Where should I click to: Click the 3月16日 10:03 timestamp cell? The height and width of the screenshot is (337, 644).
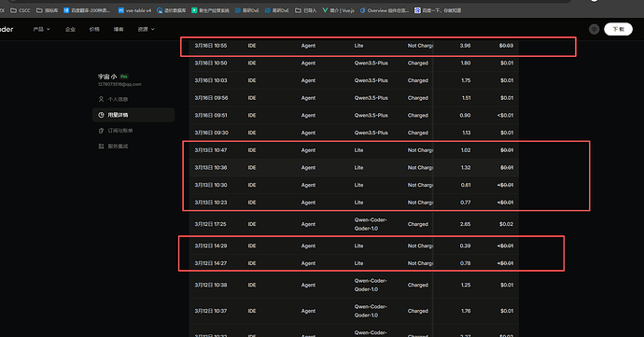(x=211, y=80)
